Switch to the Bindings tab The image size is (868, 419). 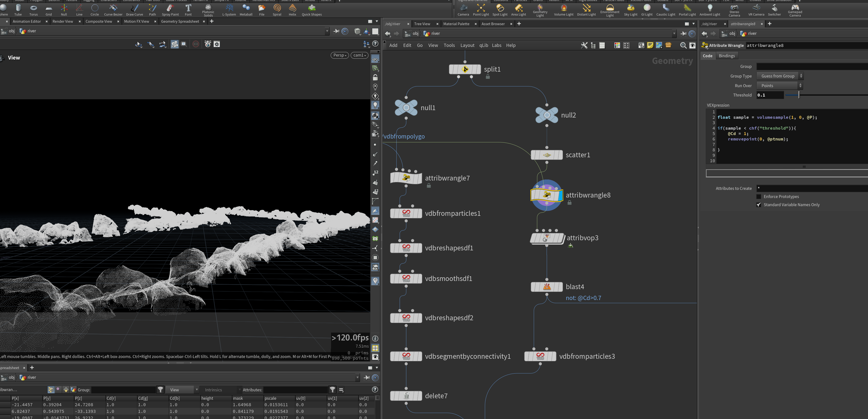point(727,56)
